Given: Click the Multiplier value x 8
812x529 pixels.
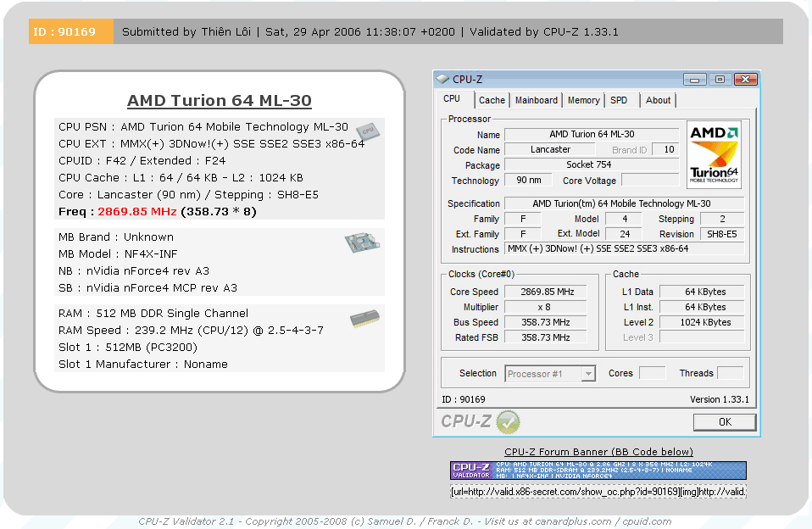Looking at the screenshot, I should click(x=546, y=307).
